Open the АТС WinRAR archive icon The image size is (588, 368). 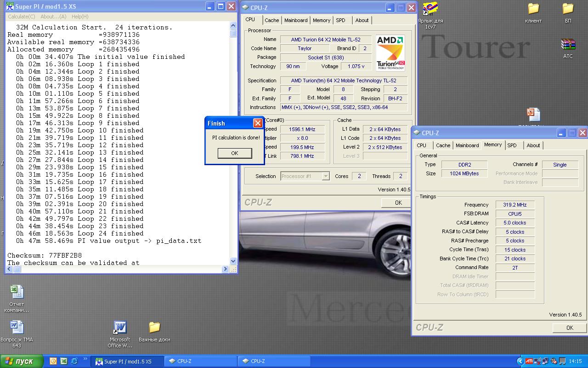(x=568, y=48)
